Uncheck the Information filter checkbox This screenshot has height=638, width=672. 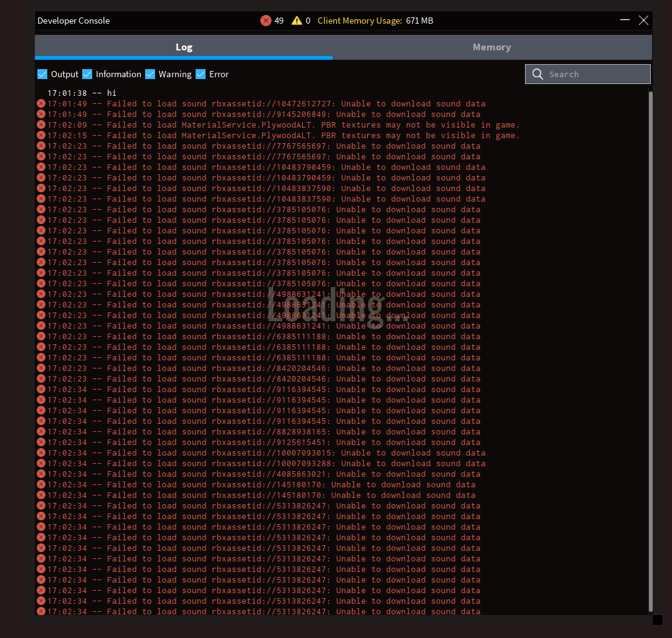87,74
